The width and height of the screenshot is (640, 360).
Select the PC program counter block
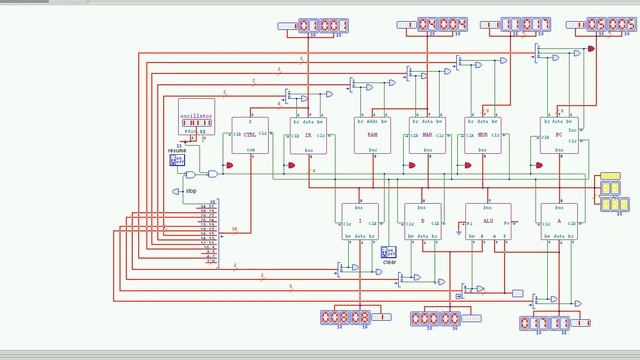559,136
